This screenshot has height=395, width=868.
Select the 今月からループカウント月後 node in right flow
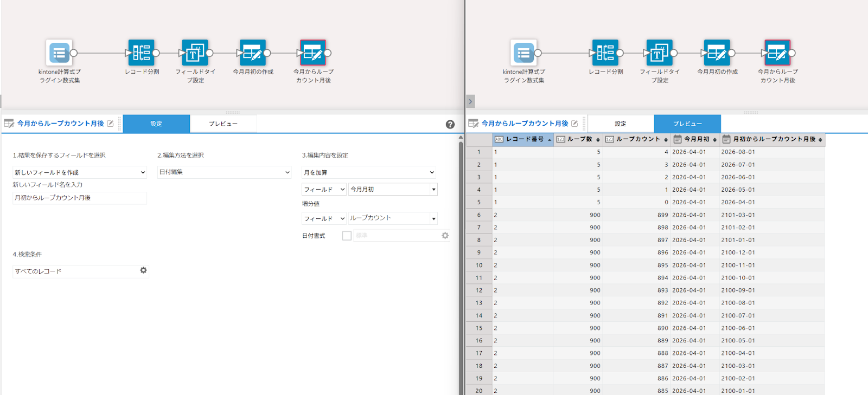(777, 53)
